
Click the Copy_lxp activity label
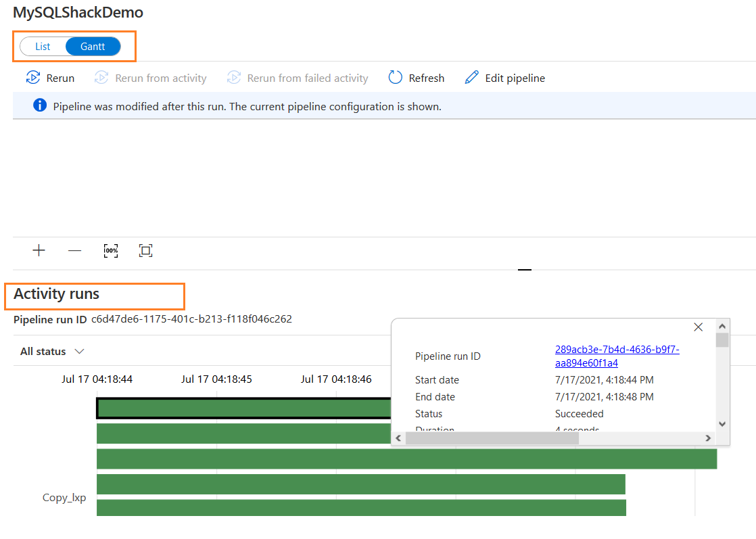point(64,498)
